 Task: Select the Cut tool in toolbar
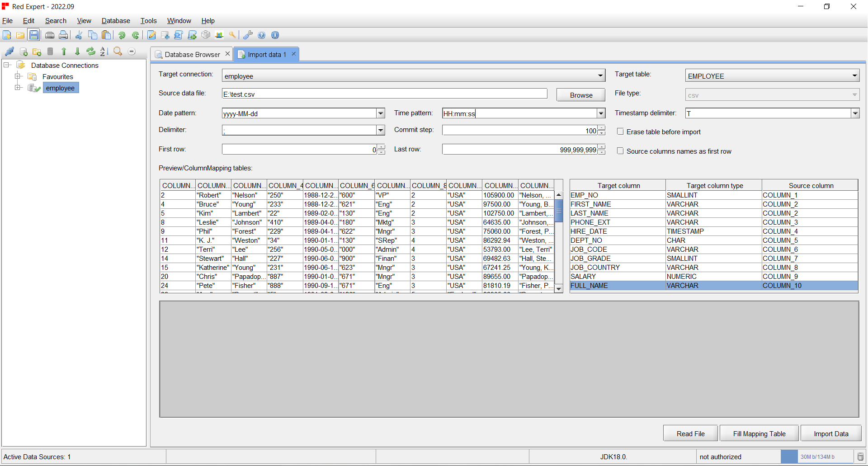pos(78,35)
